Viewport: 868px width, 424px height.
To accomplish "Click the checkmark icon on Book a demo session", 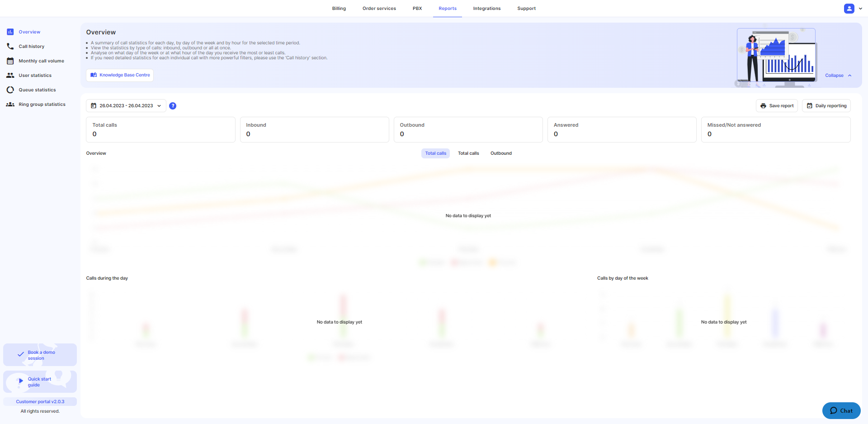I will pos(21,354).
